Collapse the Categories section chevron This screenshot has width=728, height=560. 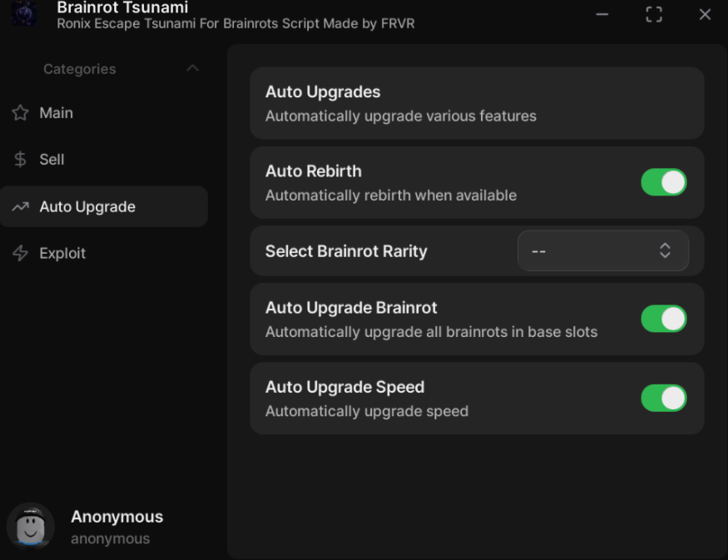(192, 68)
